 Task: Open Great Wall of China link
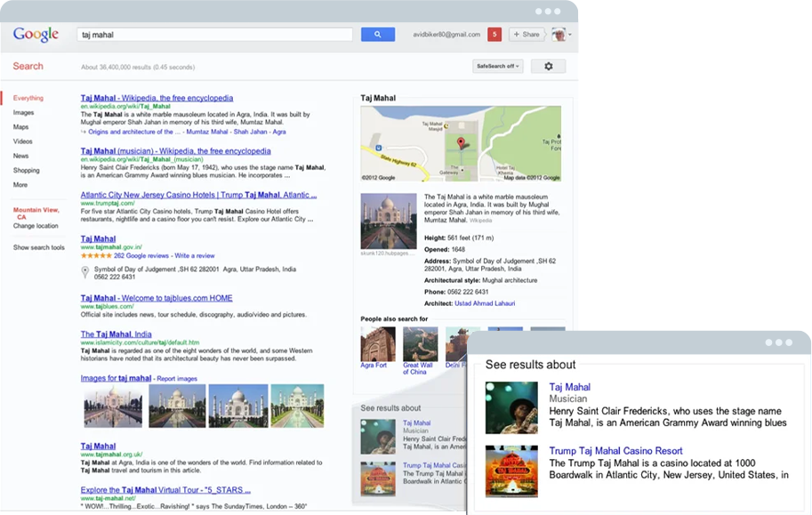418,369
